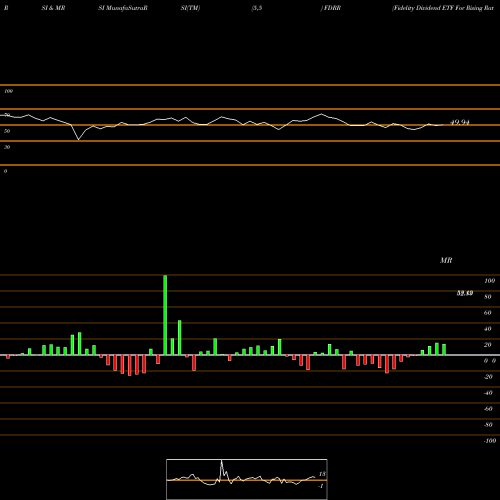Click the spike peak in the mini chart
This screenshot has width=500, height=500.
(221, 462)
